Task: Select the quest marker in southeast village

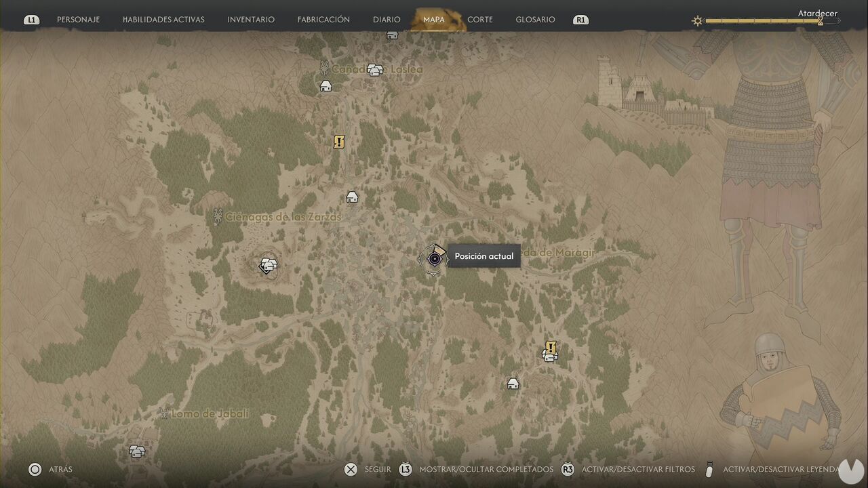Action: pyautogui.click(x=551, y=347)
